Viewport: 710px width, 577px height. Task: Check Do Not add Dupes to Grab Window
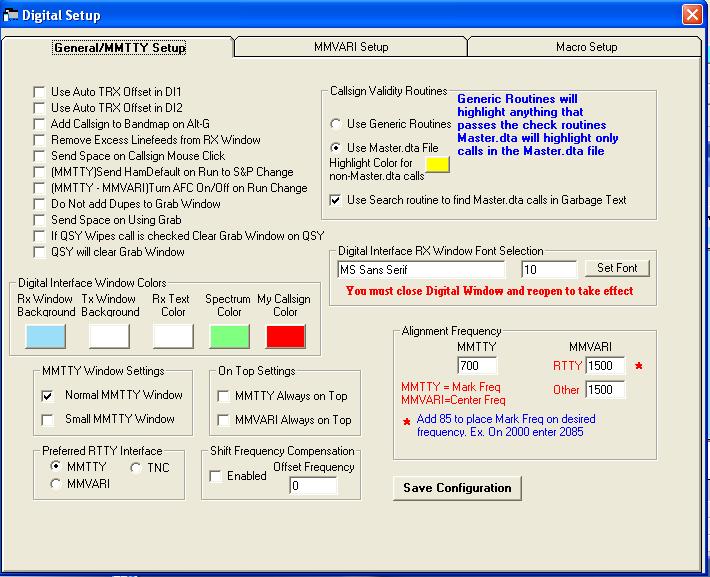click(x=39, y=204)
